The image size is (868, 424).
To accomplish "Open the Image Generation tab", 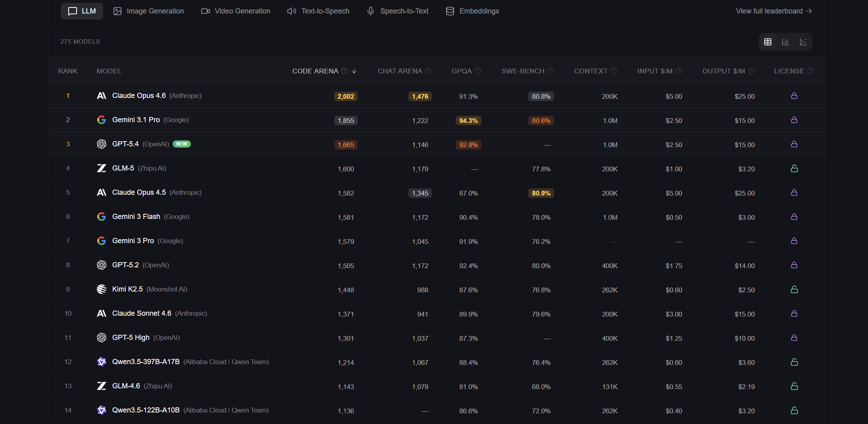I will point(148,11).
